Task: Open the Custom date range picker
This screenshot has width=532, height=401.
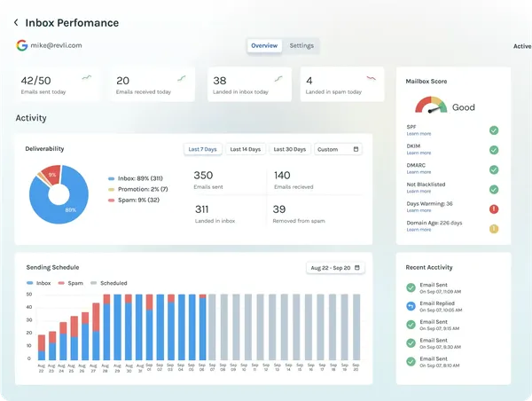Action: [338, 149]
